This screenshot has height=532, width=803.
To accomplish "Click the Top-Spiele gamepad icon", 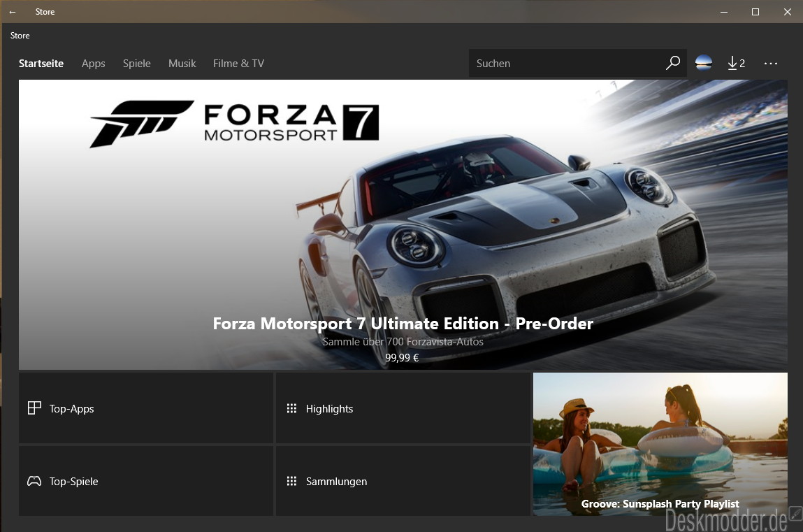I will (x=34, y=481).
